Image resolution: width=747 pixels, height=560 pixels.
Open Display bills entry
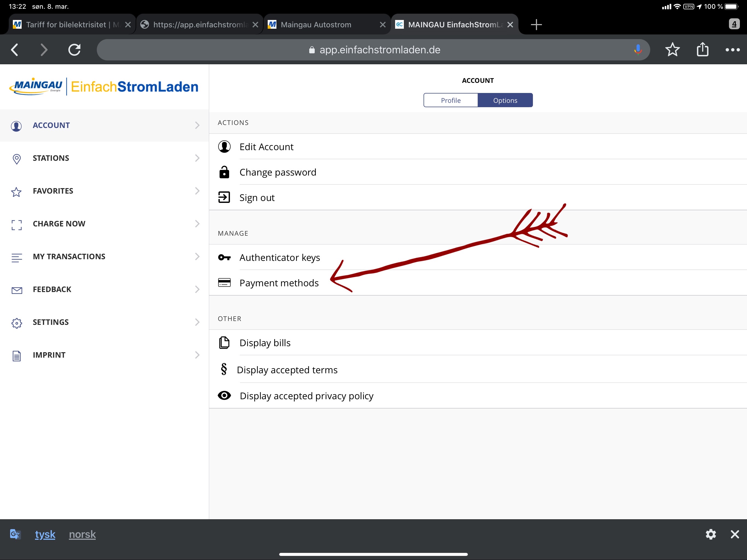265,343
